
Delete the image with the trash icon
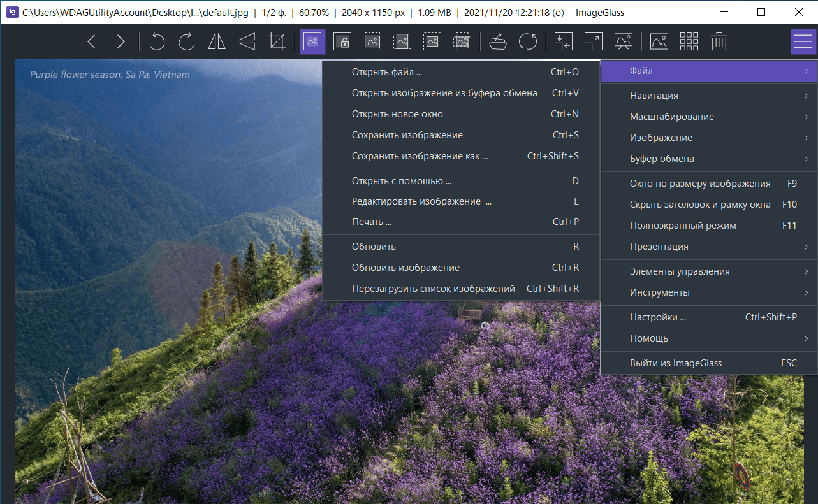tap(719, 42)
